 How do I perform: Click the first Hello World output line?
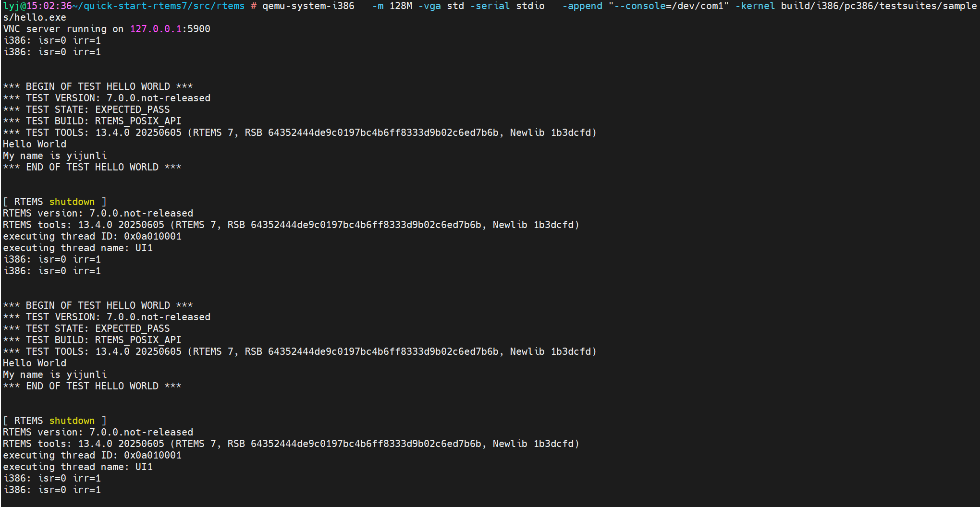pos(35,144)
